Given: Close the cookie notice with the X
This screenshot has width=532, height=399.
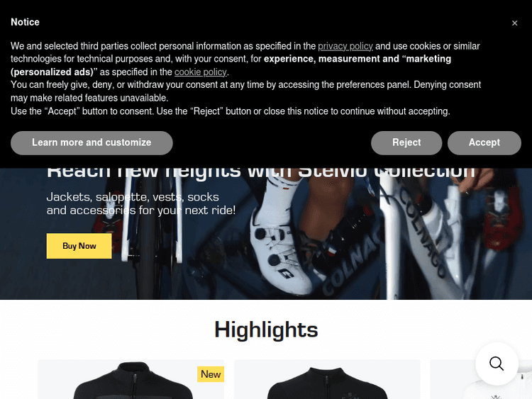Looking at the screenshot, I should 514,23.
